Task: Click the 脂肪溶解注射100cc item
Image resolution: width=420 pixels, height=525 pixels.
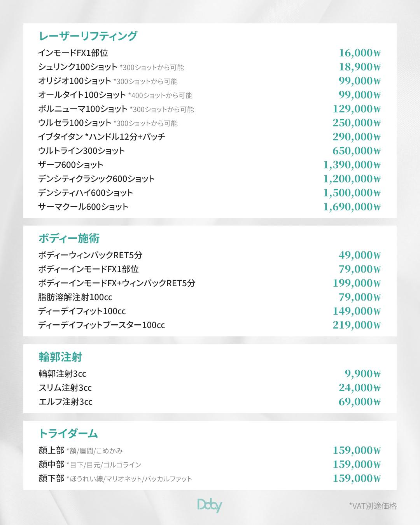Action: [75, 297]
